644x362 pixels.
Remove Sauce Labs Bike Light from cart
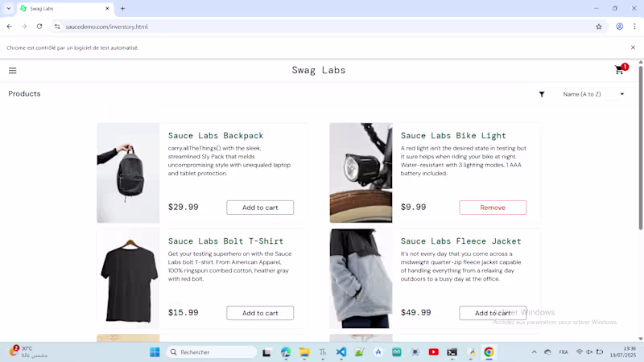click(x=493, y=208)
